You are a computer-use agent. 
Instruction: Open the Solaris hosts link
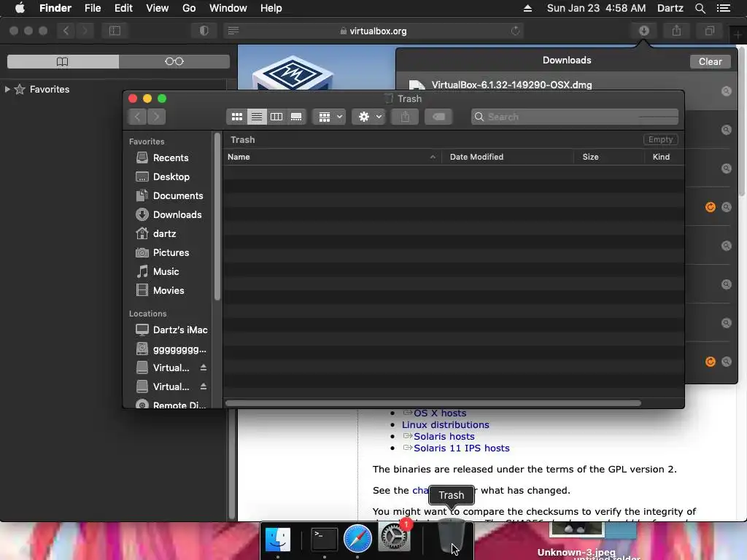coord(444,436)
